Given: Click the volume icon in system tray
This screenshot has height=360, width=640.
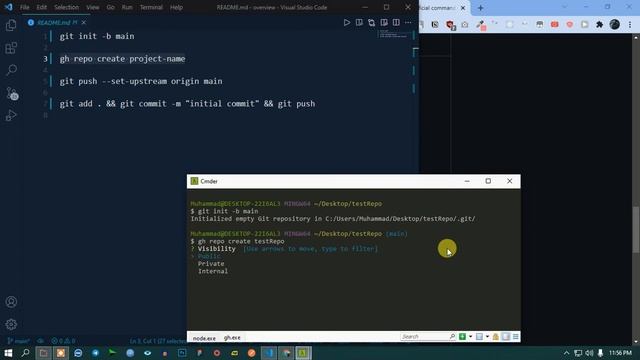Looking at the screenshot, I should click(589, 353).
